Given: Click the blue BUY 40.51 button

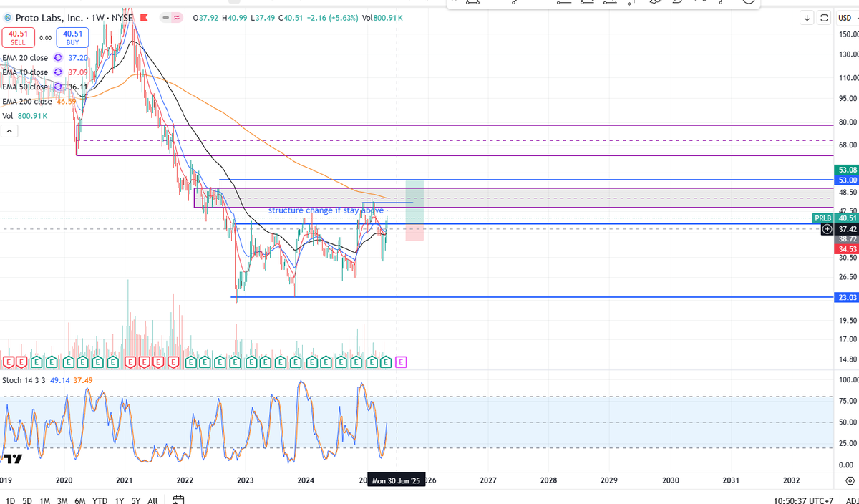Looking at the screenshot, I should click(x=72, y=38).
